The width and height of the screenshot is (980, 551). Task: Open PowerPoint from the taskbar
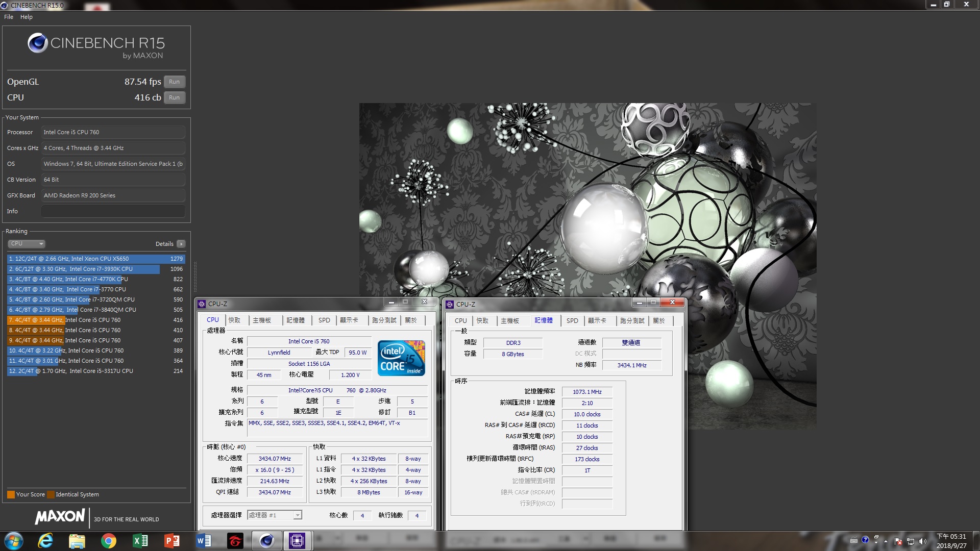click(172, 541)
